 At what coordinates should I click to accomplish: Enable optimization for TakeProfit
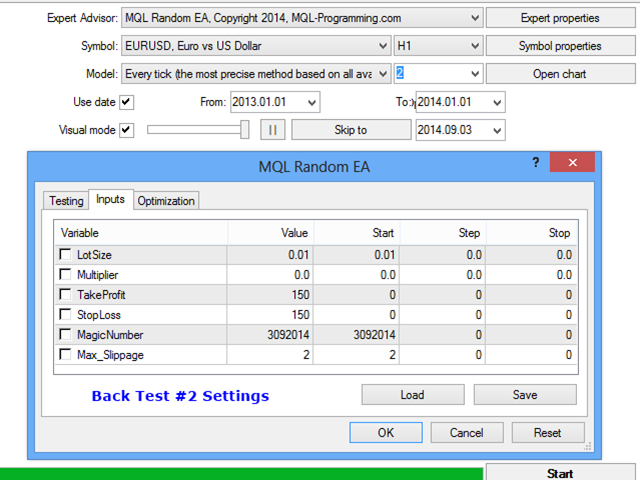(x=65, y=294)
